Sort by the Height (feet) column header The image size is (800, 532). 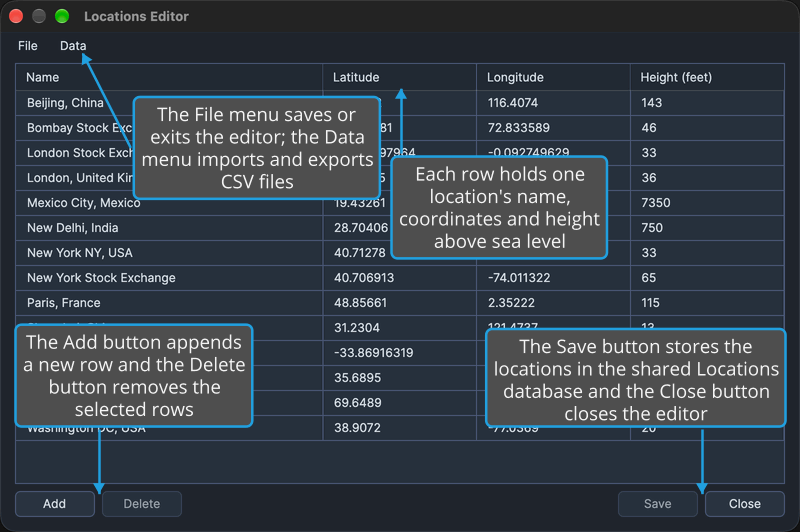(x=707, y=78)
